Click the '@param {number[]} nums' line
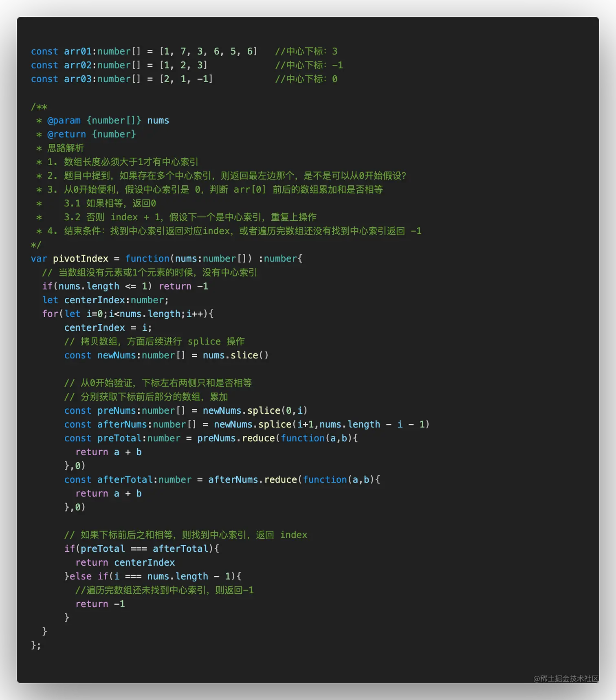Screen dimensions: 616x700 [102, 121]
